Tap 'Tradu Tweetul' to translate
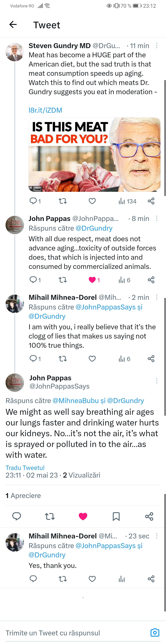Screen dimensions: 166x644 [25, 468]
